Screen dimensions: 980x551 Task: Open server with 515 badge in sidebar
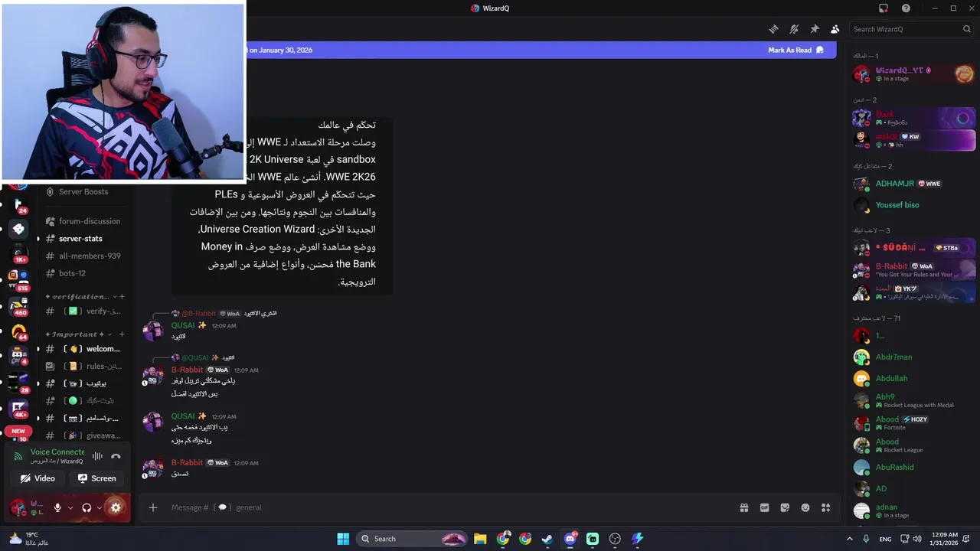pos(19,279)
